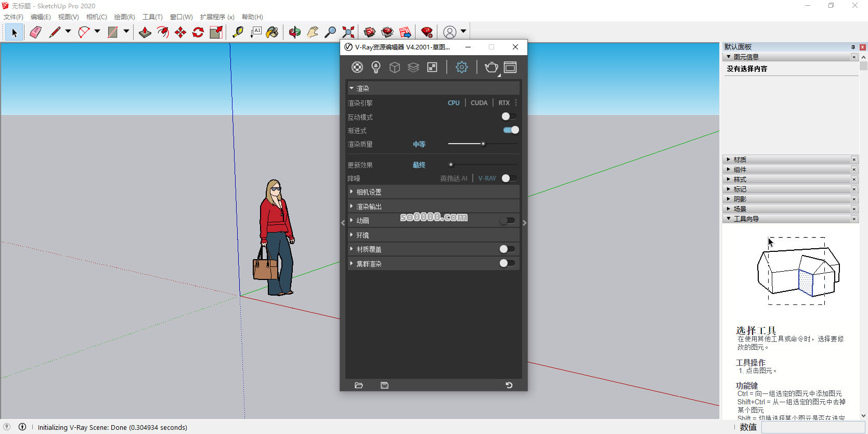868x434 pixels.
Task: Select RTX render engine option
Action: click(503, 103)
